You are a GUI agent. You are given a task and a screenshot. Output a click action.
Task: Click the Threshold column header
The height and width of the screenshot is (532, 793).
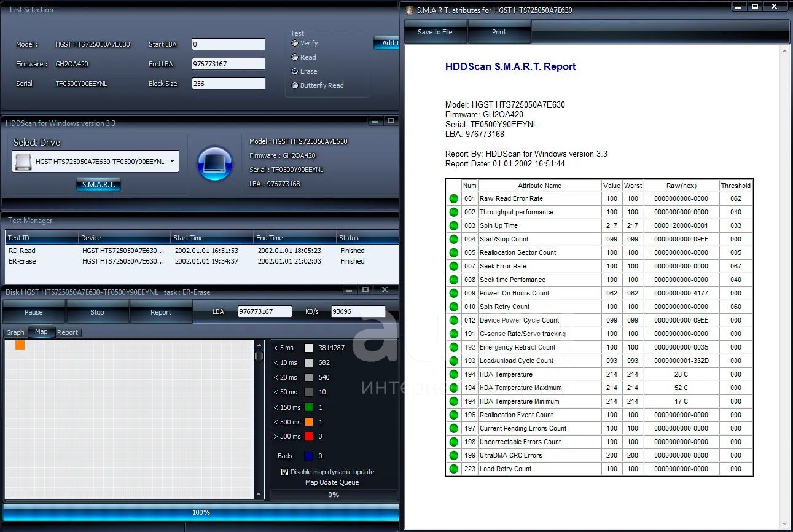[736, 186]
